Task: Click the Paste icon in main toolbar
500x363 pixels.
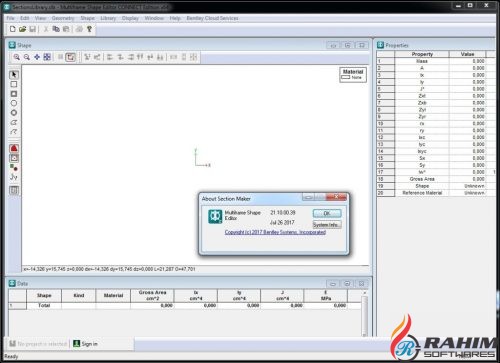Action: (66, 29)
